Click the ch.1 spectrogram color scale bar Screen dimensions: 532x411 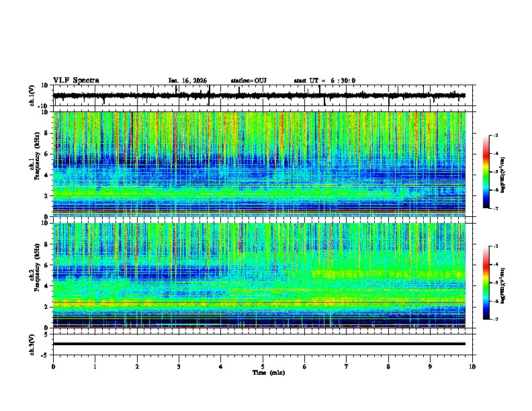click(486, 172)
